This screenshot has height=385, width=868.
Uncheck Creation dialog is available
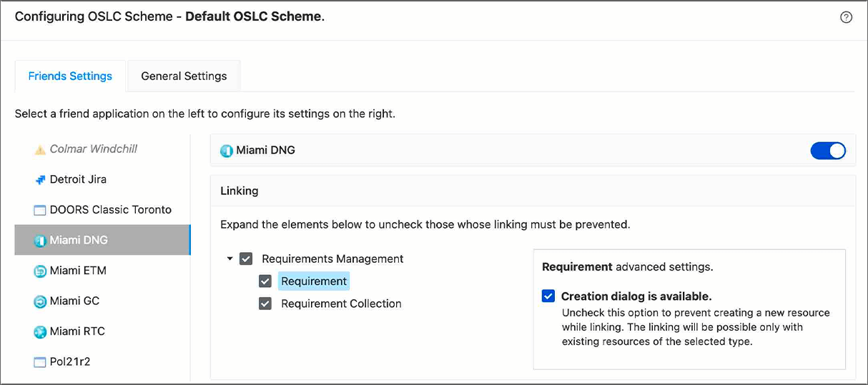(548, 296)
